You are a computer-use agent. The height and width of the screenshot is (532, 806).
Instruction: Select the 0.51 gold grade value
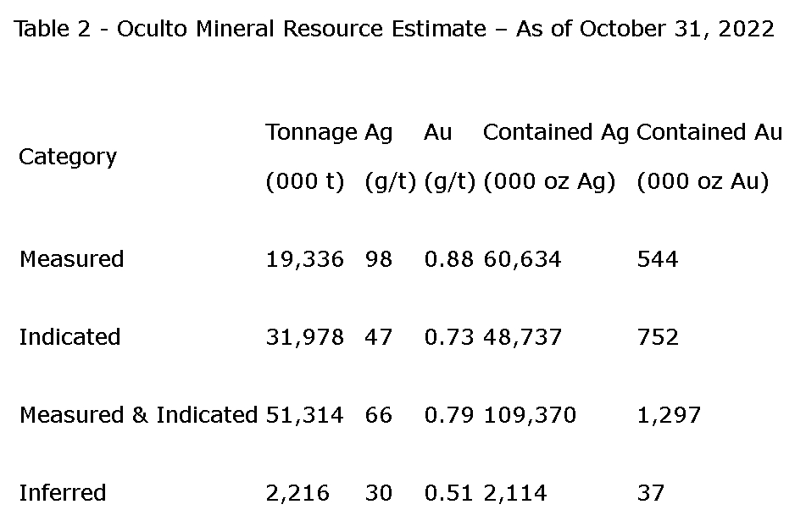tap(448, 493)
